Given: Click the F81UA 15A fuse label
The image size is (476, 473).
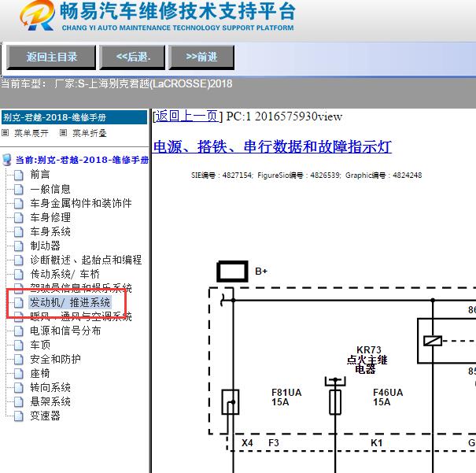Looking at the screenshot, I should coord(286,397).
